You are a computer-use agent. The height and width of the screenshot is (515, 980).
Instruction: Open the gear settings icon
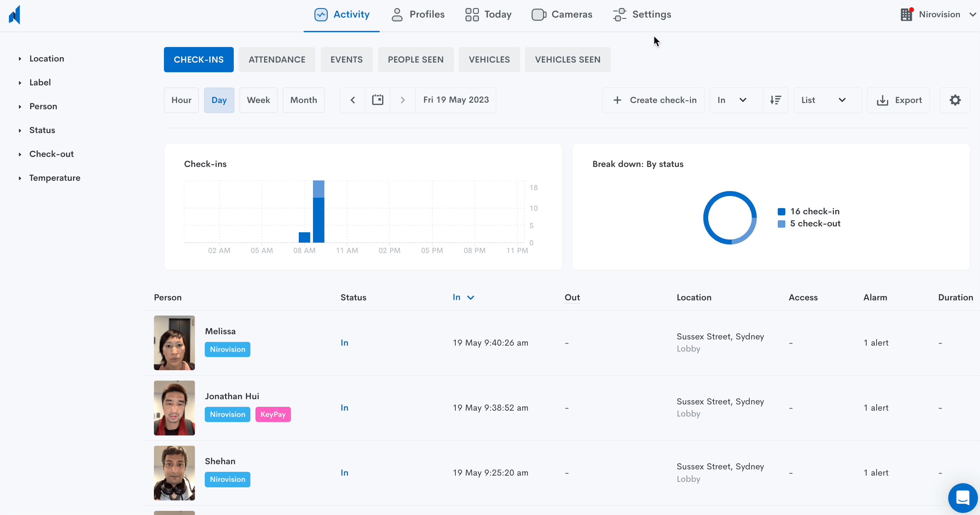(x=955, y=100)
